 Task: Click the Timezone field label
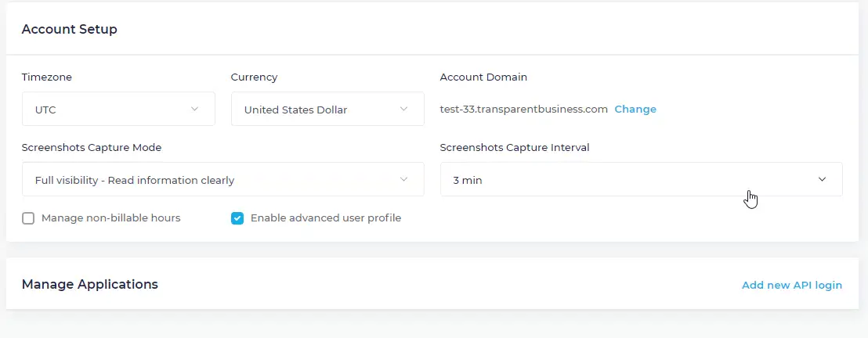point(47,77)
